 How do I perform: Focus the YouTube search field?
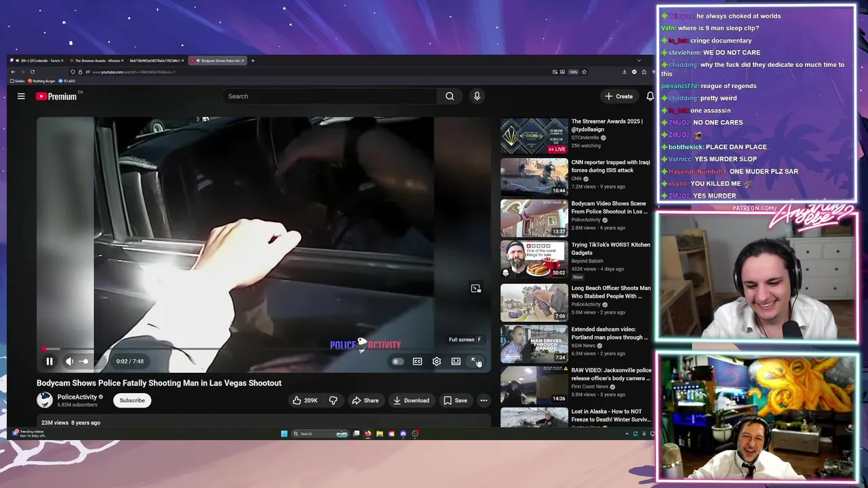pyautogui.click(x=331, y=96)
